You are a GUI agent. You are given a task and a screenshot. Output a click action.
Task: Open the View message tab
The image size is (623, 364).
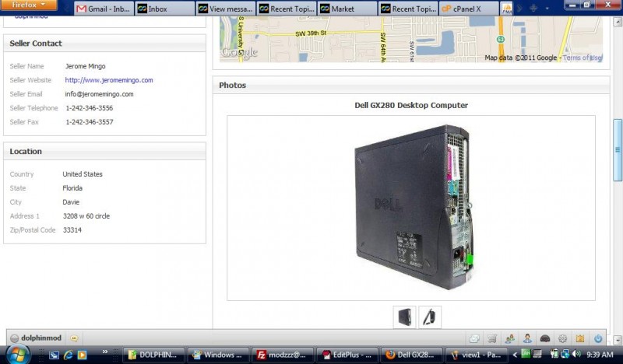226,9
